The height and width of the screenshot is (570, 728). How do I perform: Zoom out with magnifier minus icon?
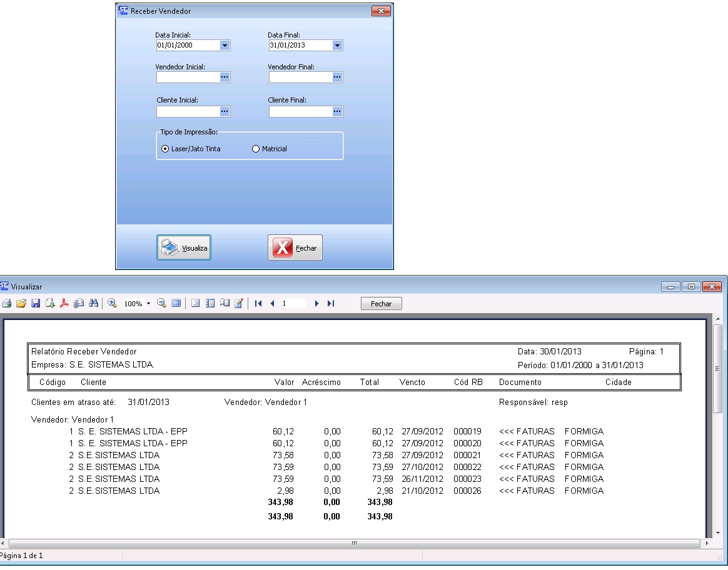161,303
